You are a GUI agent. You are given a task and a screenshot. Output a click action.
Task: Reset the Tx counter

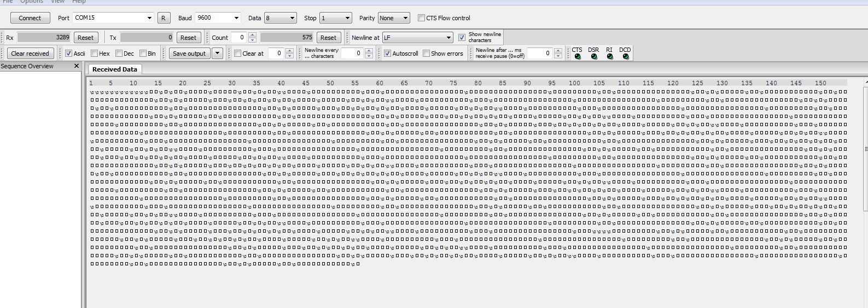coord(188,38)
